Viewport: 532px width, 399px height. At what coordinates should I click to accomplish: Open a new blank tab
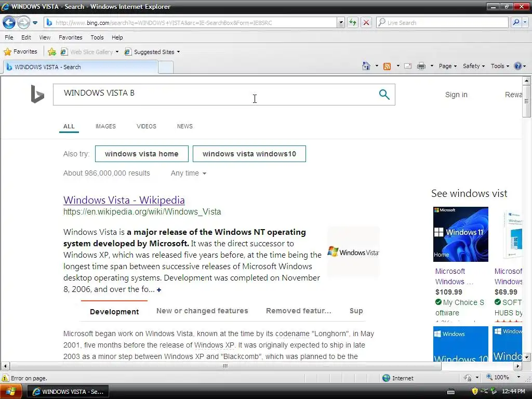click(166, 67)
